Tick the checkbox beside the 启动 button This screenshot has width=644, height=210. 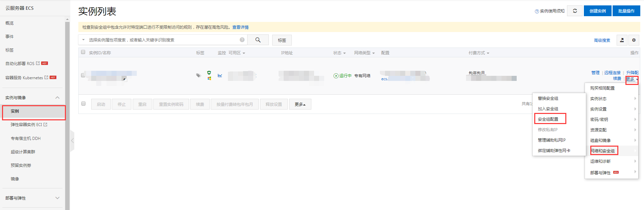click(x=83, y=104)
